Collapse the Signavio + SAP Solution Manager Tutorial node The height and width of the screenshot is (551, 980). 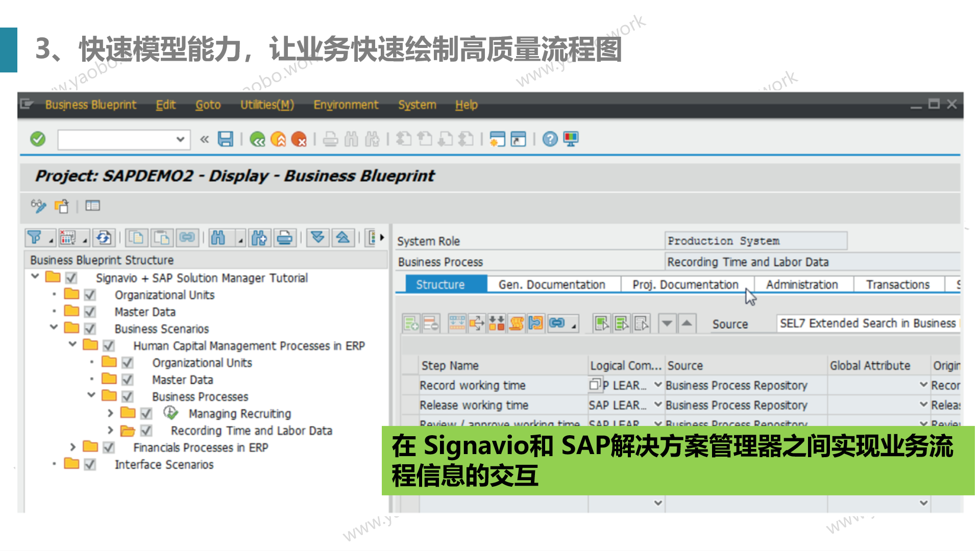pos(35,277)
